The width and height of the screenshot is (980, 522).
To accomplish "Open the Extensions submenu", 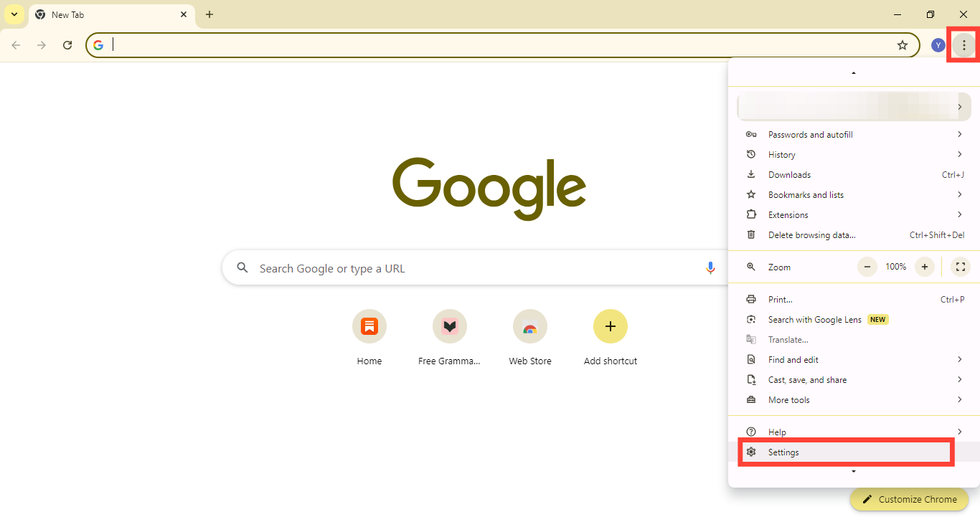I will 854,215.
